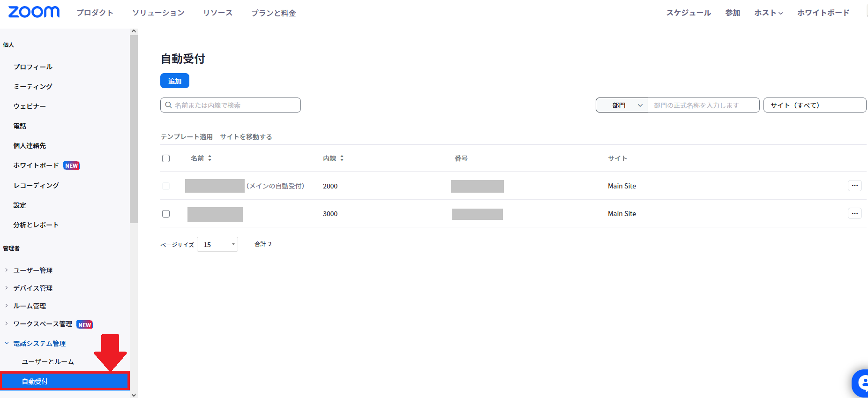Image resolution: width=868 pixels, height=398 pixels.
Task: Open ユーザーとルーム submenu item
Action: [x=48, y=362]
